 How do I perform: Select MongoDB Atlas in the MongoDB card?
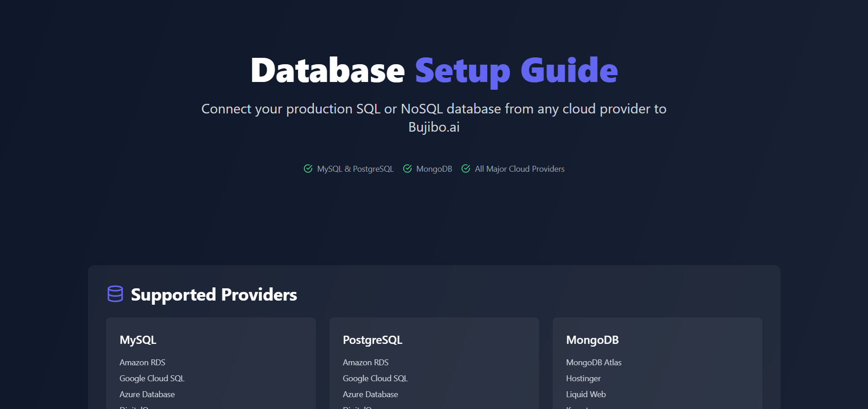click(x=594, y=363)
